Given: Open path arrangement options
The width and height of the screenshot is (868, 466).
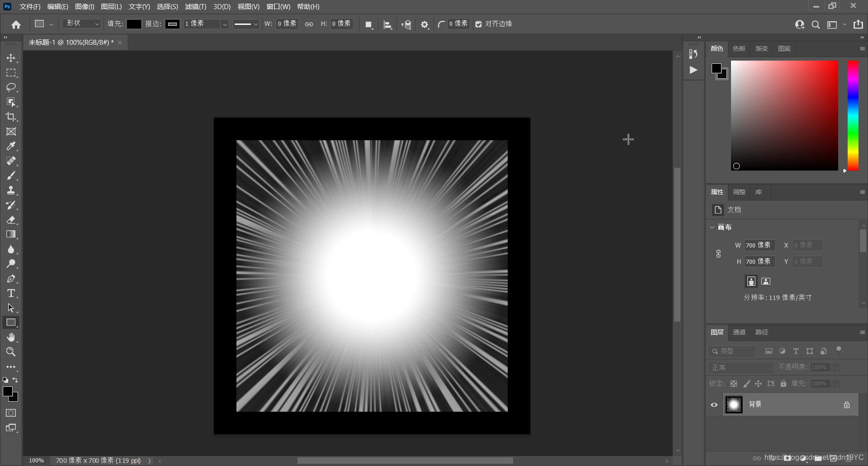Looking at the screenshot, I should (406, 24).
